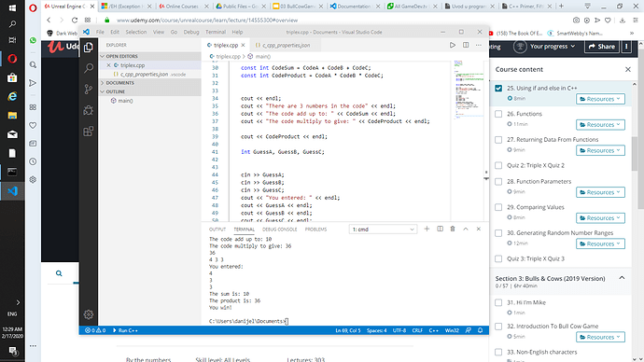Image resolution: width=644 pixels, height=362 pixels.
Task: Uncheck lecture 25 Using if and else
Action: (498, 89)
